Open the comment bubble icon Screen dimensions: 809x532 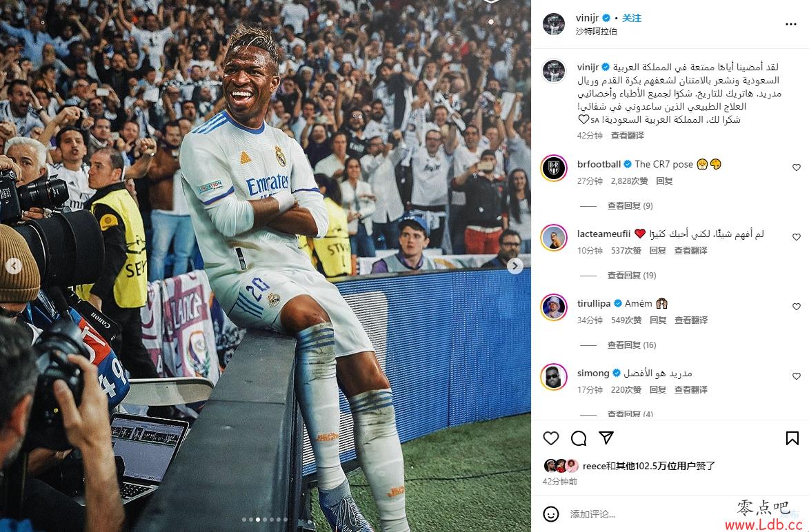(x=579, y=438)
